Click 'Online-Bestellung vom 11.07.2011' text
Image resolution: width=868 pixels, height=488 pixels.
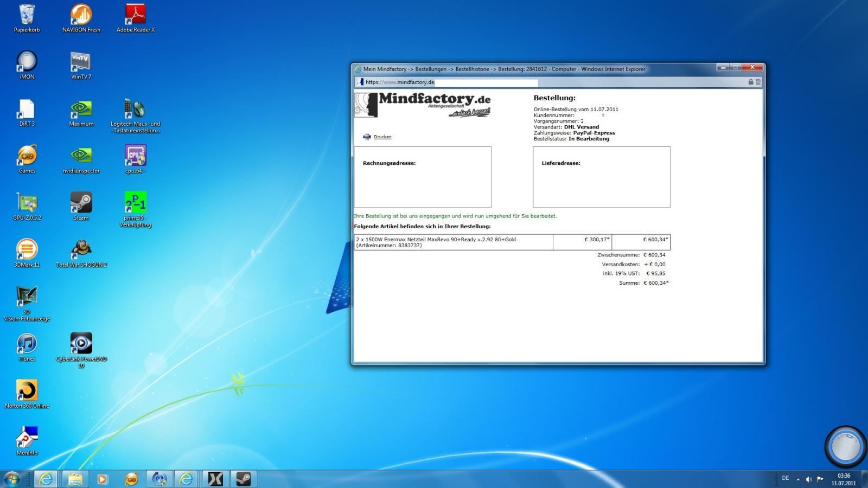tap(576, 109)
